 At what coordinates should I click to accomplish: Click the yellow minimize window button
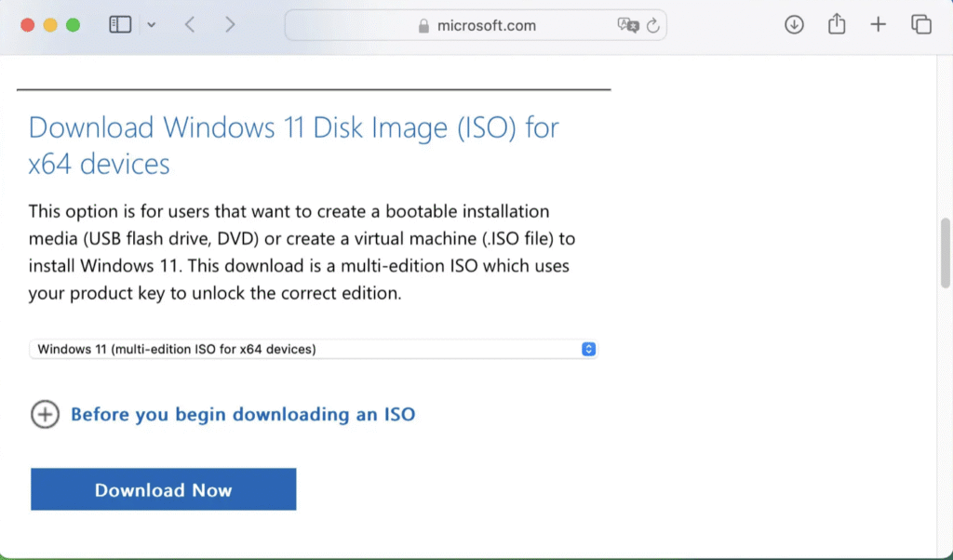(x=50, y=25)
